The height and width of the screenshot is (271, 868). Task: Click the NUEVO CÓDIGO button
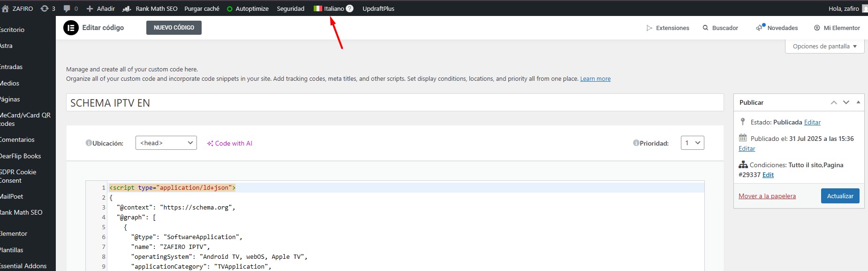[x=174, y=28]
